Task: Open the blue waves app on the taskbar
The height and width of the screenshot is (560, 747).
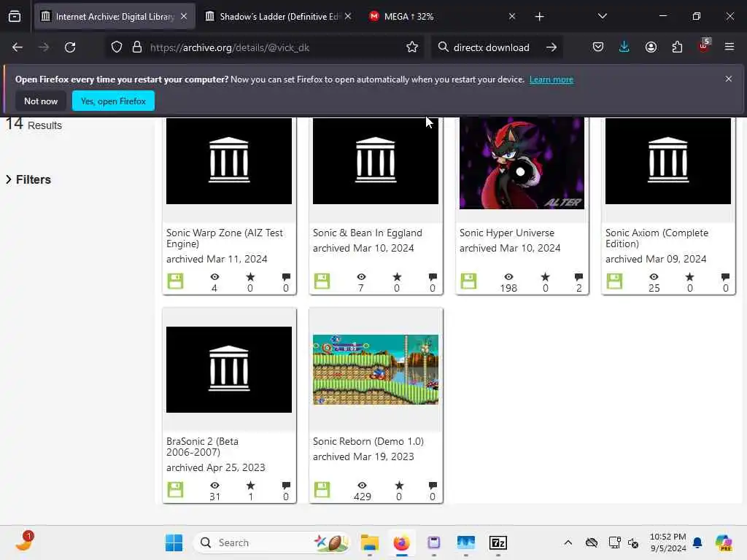Action: [x=466, y=542]
